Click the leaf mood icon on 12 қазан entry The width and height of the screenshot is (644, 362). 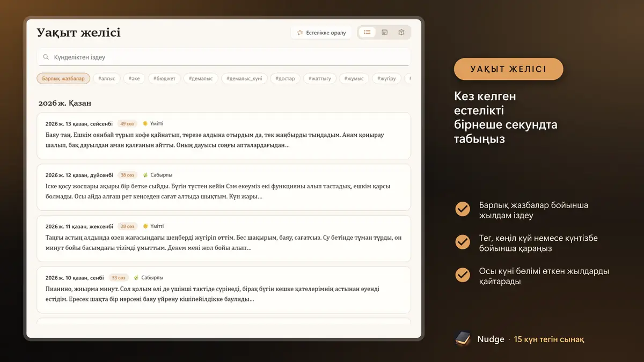coord(145,175)
